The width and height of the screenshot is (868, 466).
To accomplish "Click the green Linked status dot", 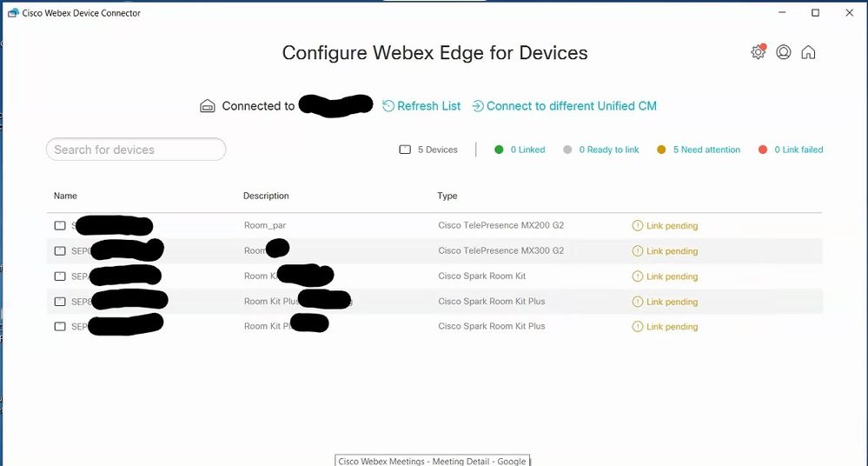I will tap(499, 150).
